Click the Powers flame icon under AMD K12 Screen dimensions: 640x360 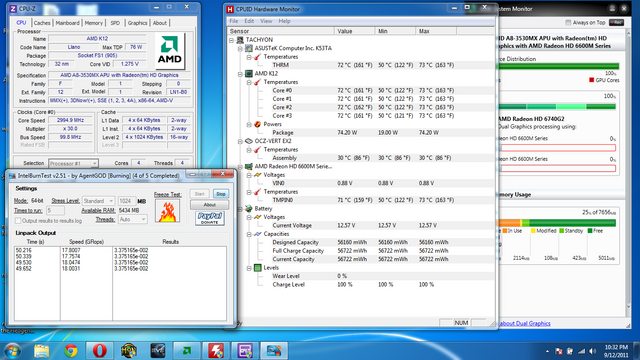(x=257, y=124)
